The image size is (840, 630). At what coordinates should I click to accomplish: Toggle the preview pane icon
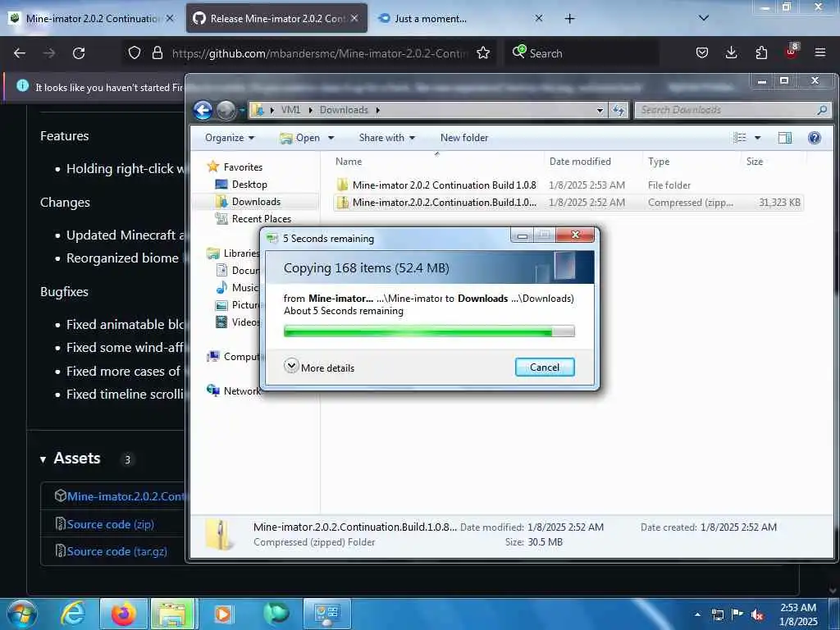point(785,138)
